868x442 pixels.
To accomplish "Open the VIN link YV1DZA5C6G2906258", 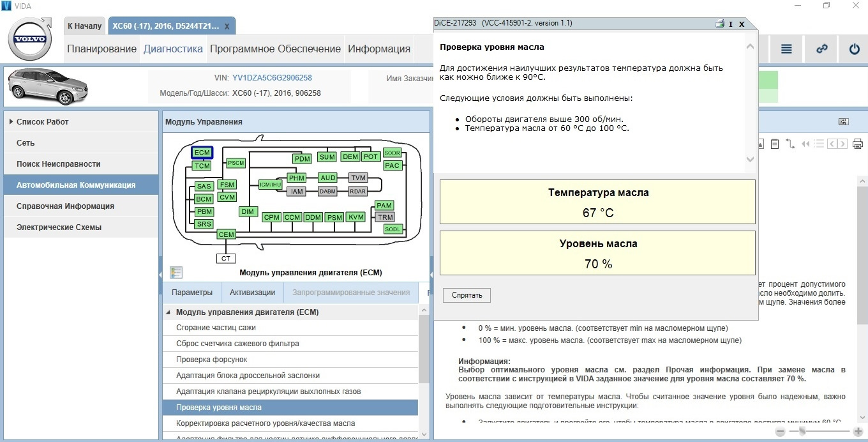I will pos(272,78).
